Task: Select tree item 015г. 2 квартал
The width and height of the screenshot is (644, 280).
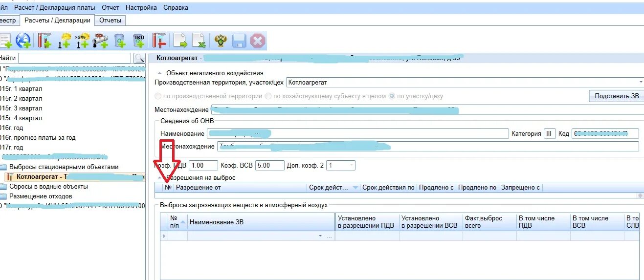Action: pyautogui.click(x=22, y=99)
